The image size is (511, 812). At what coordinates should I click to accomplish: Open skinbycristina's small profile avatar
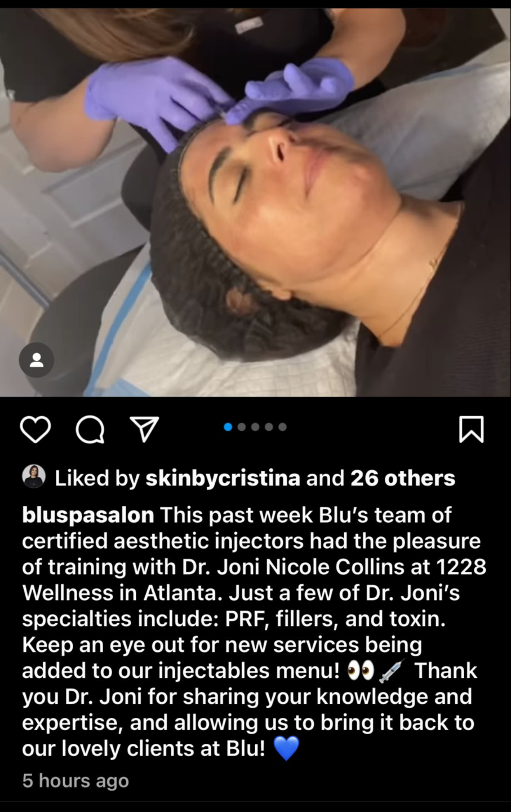pyautogui.click(x=34, y=478)
